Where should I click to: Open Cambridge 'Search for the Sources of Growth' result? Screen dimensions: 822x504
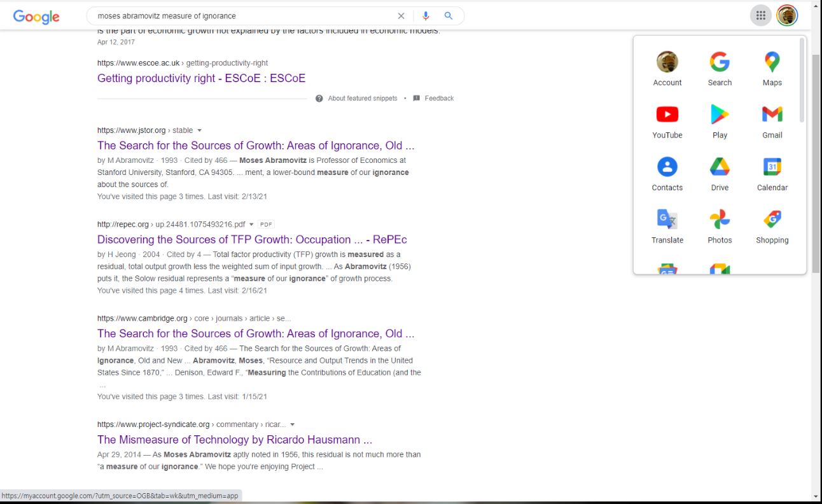[256, 333]
